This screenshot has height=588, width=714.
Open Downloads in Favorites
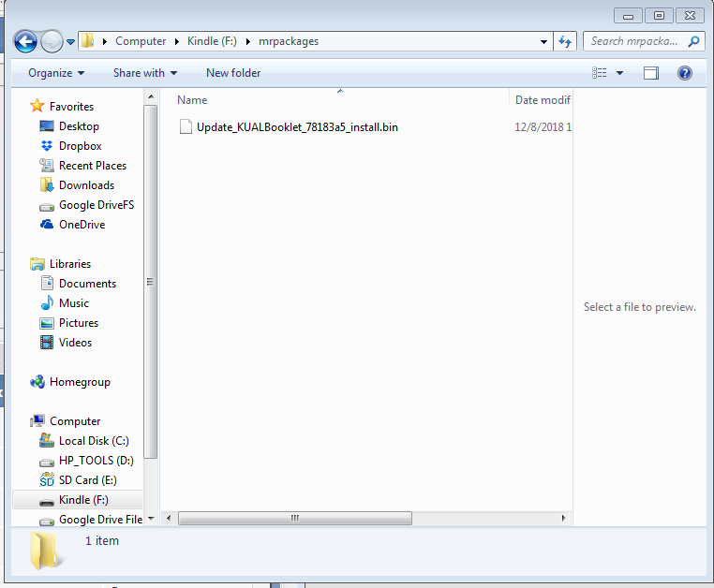(x=86, y=185)
